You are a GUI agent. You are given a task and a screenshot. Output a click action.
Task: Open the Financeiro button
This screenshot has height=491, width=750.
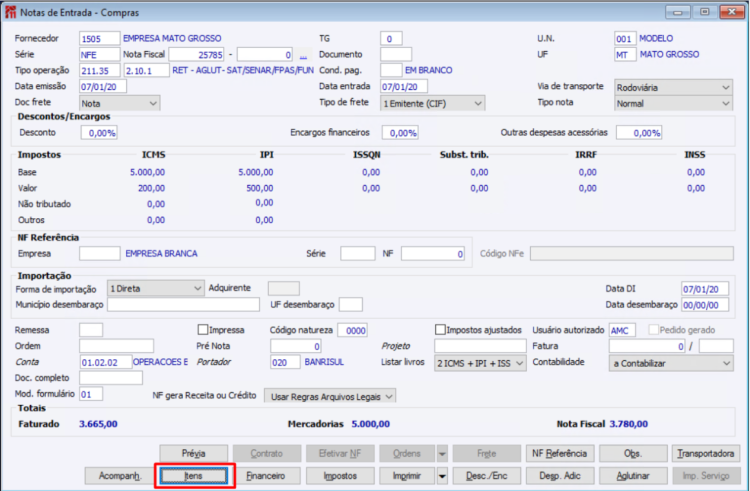coord(266,476)
